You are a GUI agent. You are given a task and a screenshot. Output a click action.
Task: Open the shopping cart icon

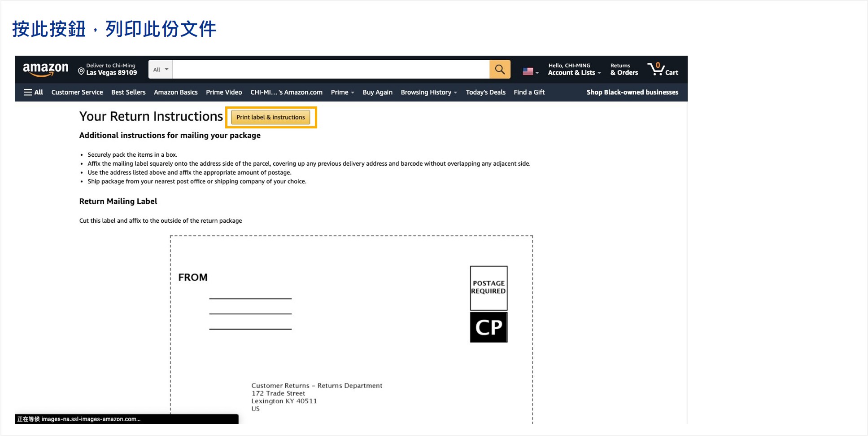point(663,69)
